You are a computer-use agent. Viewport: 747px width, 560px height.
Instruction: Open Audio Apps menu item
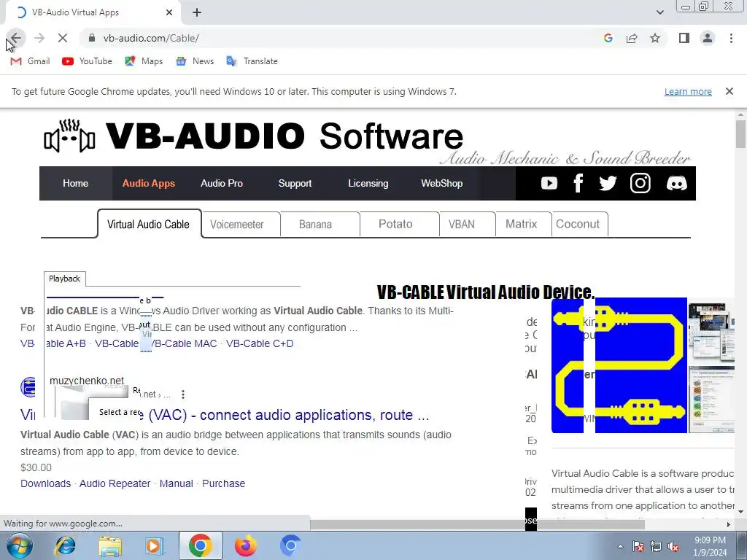(x=149, y=183)
